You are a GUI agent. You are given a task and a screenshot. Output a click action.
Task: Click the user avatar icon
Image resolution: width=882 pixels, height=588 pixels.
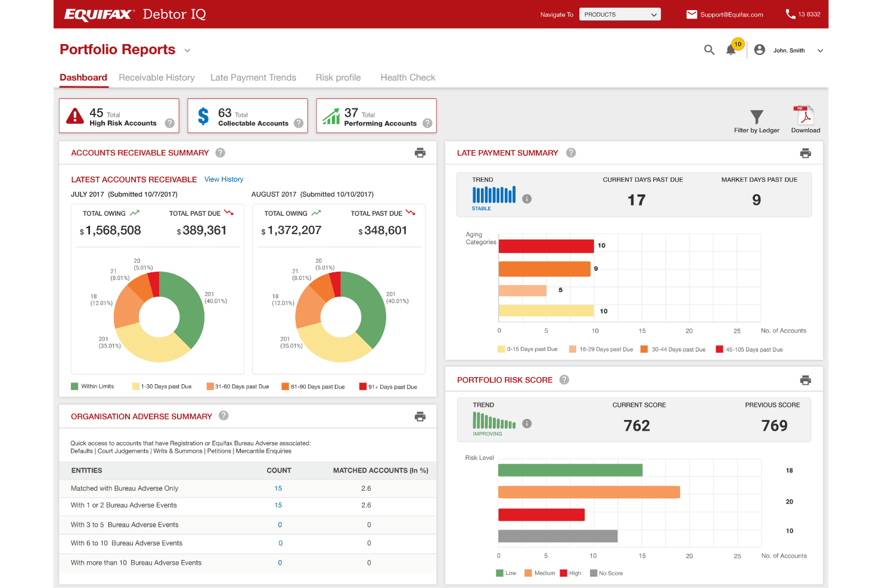coord(759,50)
